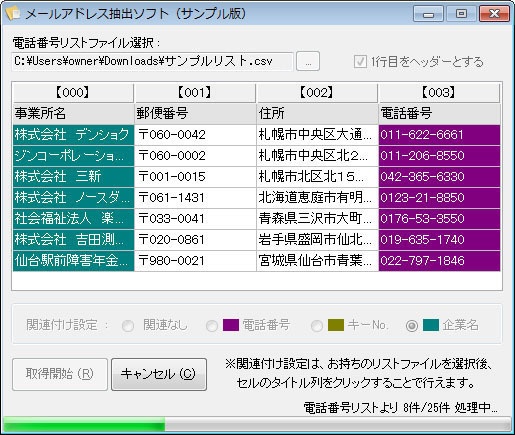This screenshot has height=435, width=515.
Task: Click address '岩手県盛岡市仙北...'
Action: 317,240
